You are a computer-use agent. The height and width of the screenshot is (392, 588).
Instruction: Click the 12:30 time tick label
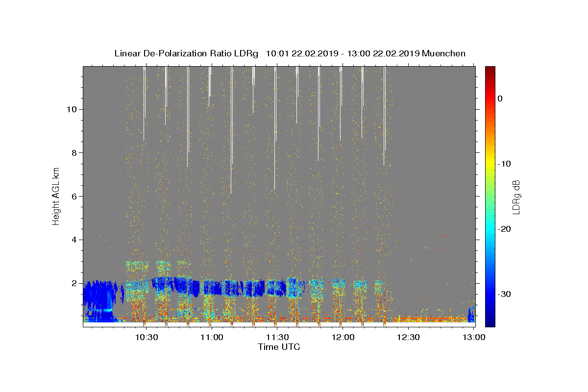408,337
